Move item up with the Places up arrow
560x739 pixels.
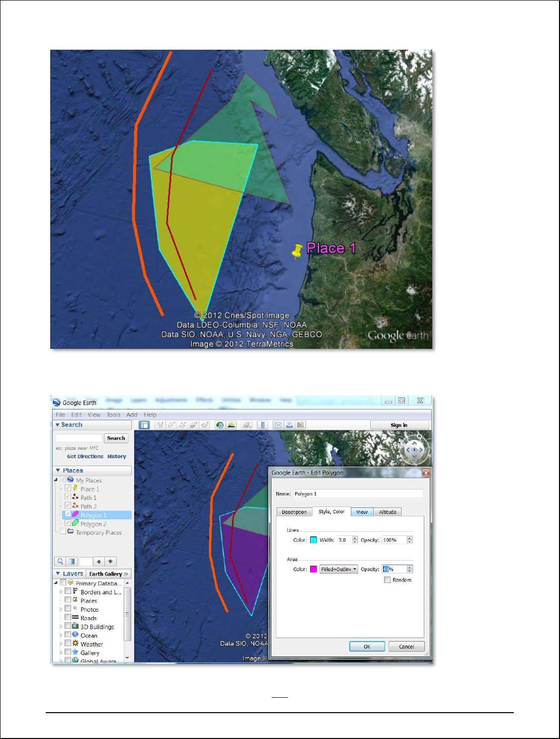click(99, 562)
